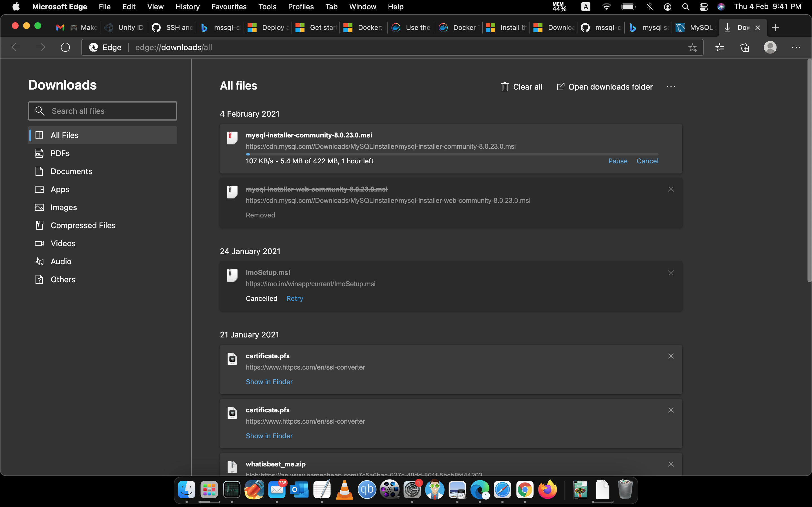The height and width of the screenshot is (507, 812).
Task: Add this page to favourites star
Action: pyautogui.click(x=692, y=48)
